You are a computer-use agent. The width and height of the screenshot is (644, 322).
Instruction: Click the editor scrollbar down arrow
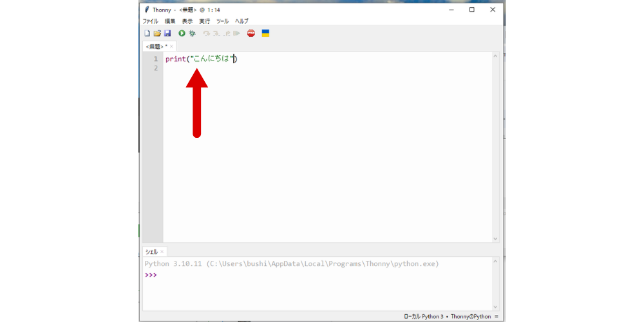pyautogui.click(x=495, y=239)
